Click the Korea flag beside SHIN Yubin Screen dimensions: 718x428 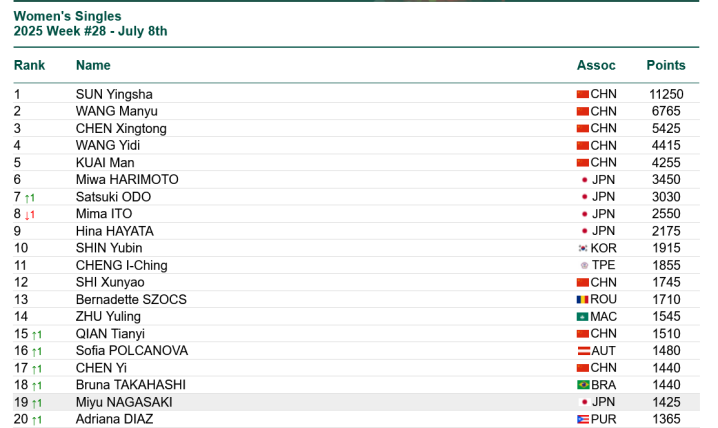point(582,248)
